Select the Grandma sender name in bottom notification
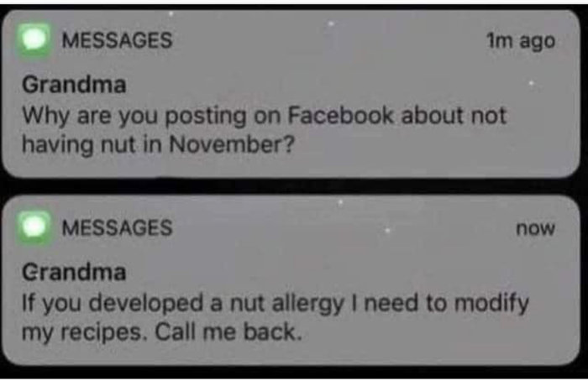The width and height of the screenshot is (588, 386). tap(74, 272)
